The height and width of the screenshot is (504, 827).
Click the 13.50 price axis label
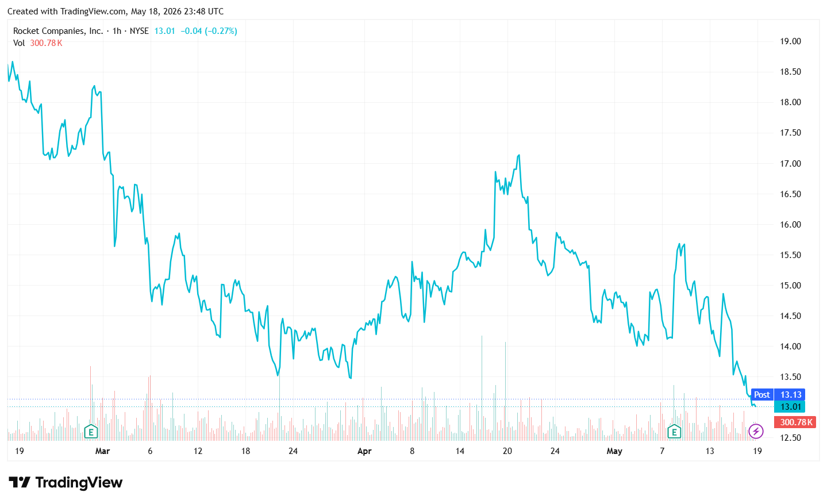[790, 377]
